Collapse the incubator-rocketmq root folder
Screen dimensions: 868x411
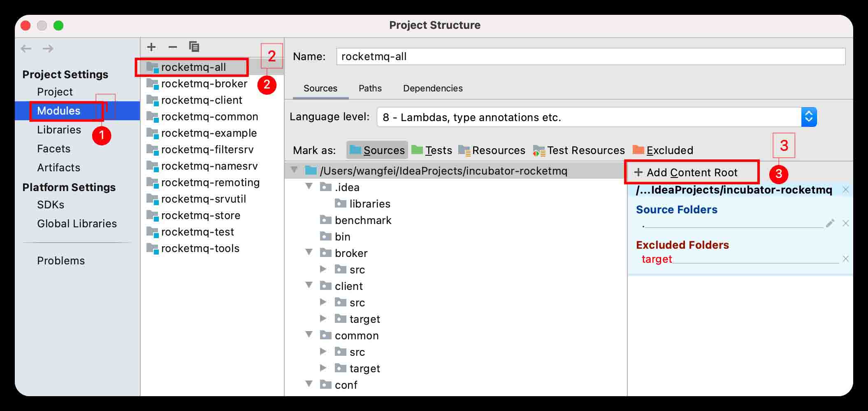[x=294, y=170]
